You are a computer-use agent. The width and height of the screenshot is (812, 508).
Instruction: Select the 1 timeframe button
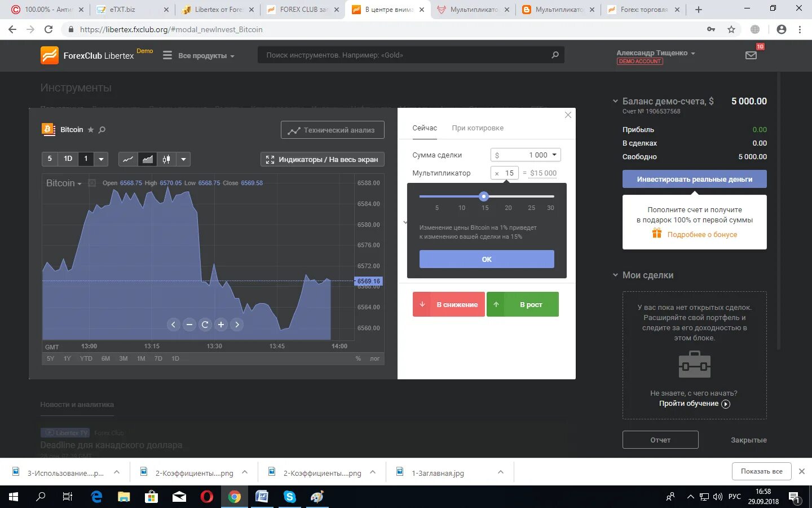pyautogui.click(x=86, y=159)
